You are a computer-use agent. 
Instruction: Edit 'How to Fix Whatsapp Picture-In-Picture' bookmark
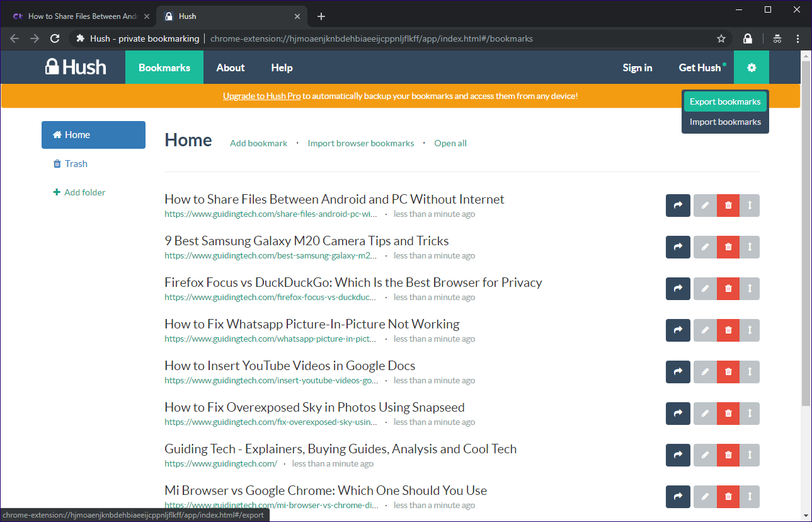pyautogui.click(x=705, y=330)
